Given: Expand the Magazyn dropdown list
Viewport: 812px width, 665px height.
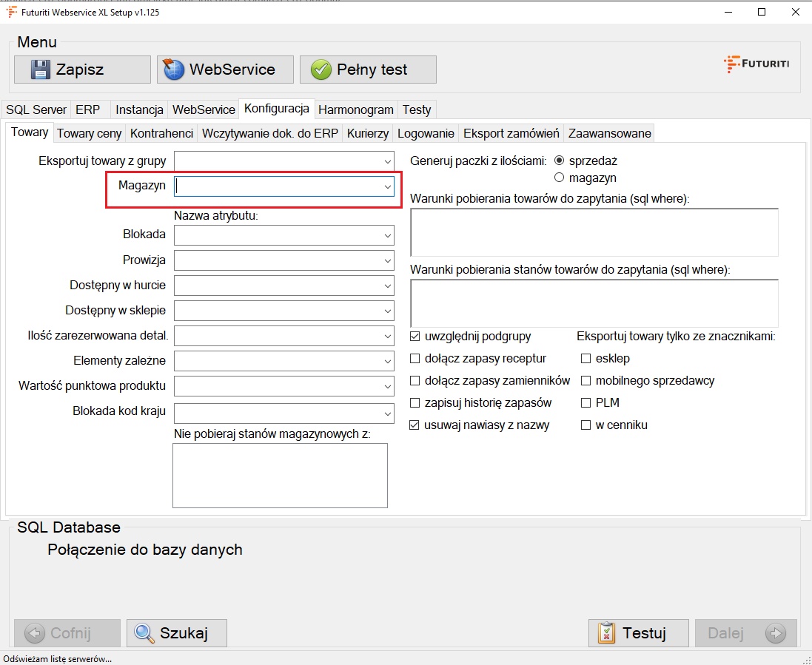Looking at the screenshot, I should point(387,187).
